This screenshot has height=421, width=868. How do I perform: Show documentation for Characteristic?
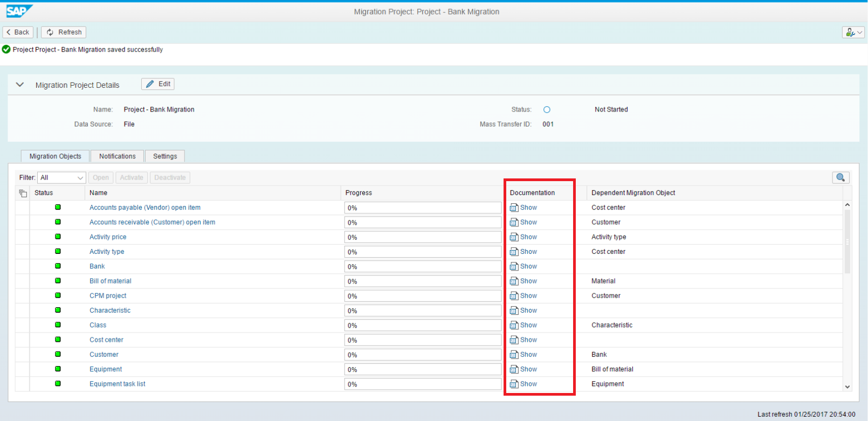523,310
